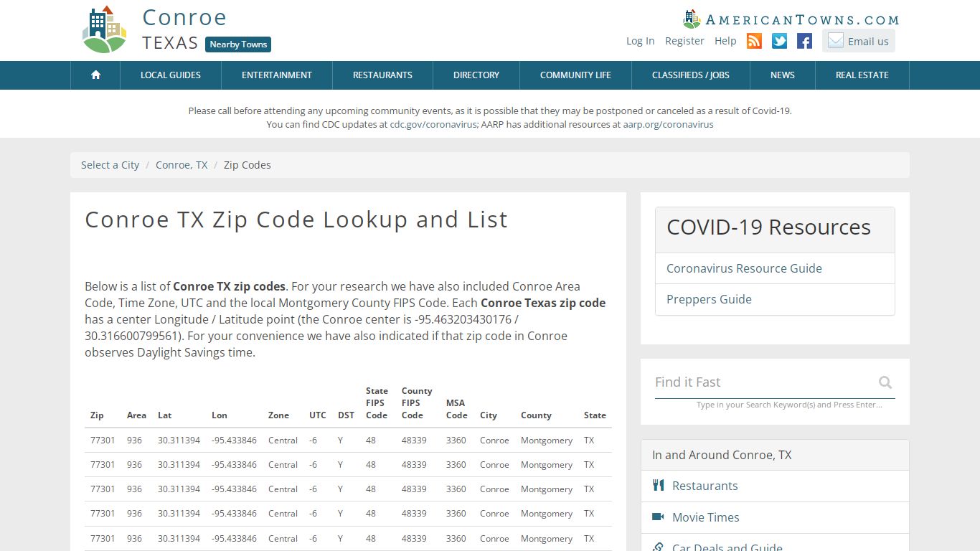Viewport: 980px width, 551px height.
Task: Open Movie Times sidebar link
Action: (x=705, y=517)
